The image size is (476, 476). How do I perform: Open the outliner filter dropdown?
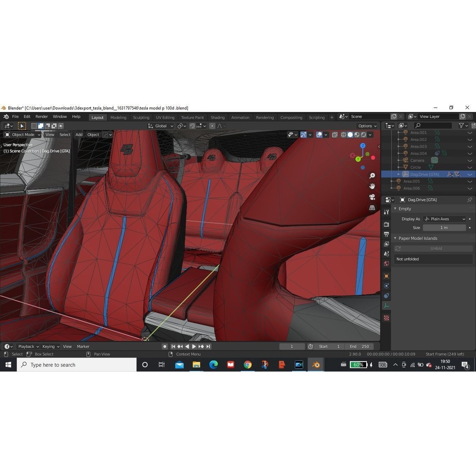463,125
